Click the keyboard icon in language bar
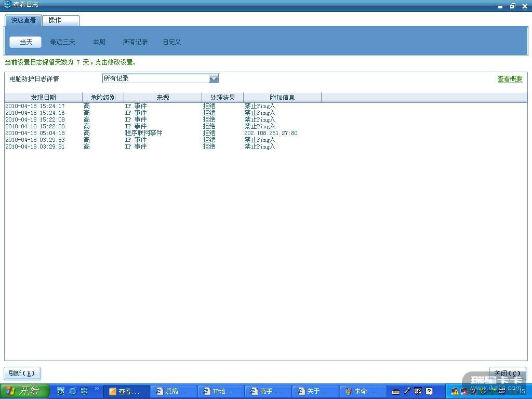 pyautogui.click(x=395, y=392)
